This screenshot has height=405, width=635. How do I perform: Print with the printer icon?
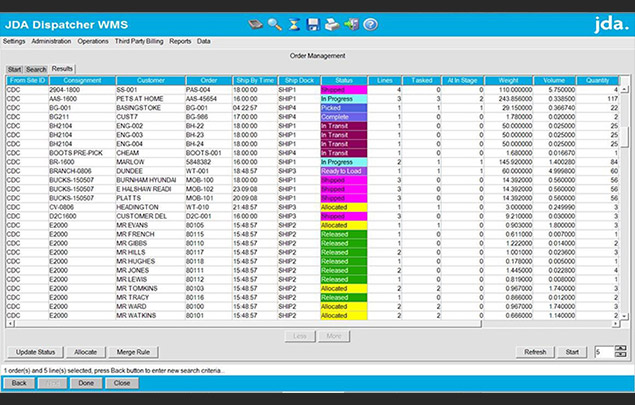(332, 25)
